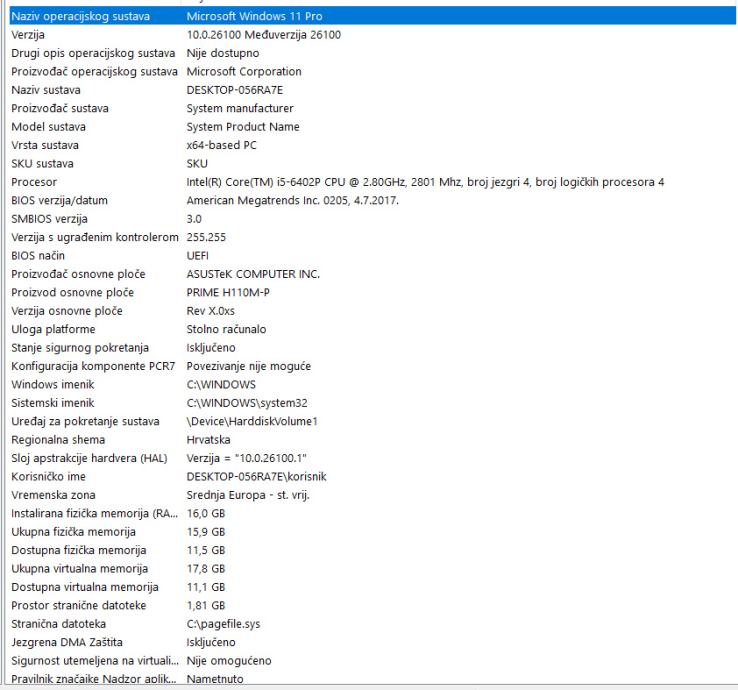738x690 pixels.
Task: Select 'ASUSTeK COMPUTER INC.' value
Action: coord(253,274)
